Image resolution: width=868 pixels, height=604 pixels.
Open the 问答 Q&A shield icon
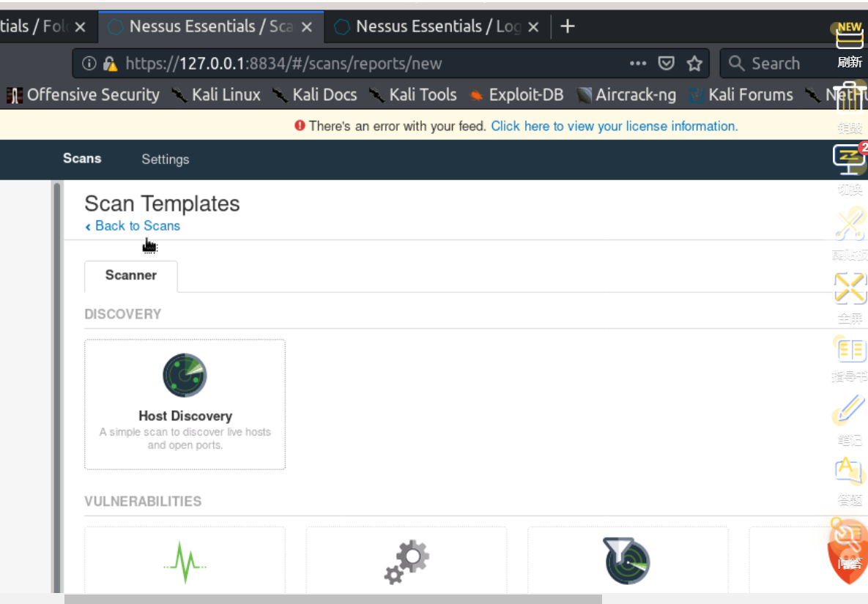(x=848, y=551)
